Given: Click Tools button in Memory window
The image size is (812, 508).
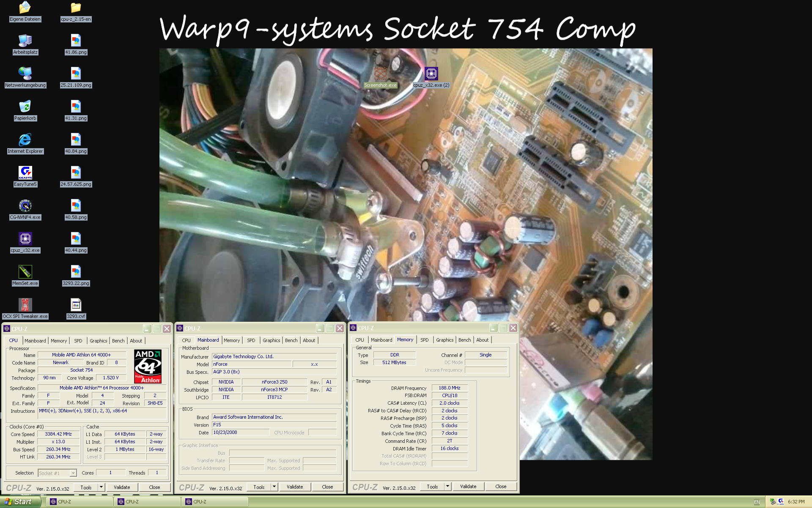Looking at the screenshot, I should [x=432, y=486].
